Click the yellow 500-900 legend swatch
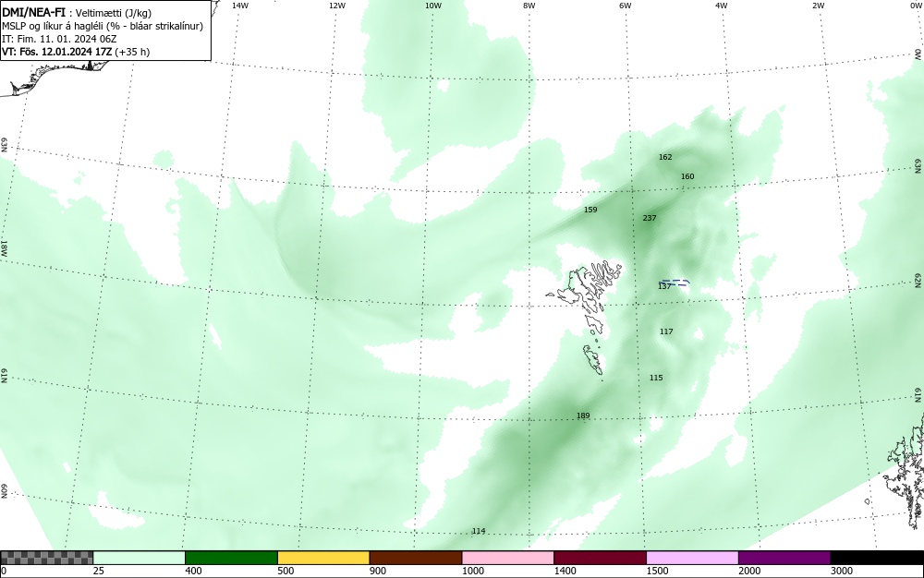 coord(323,558)
